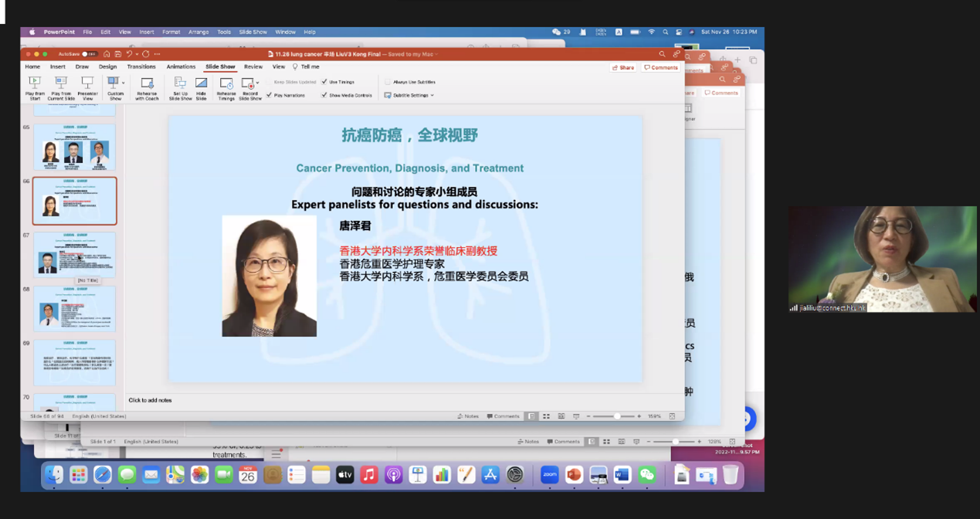Open Record Slide Show dropdown arrow
The image size is (980, 519).
click(257, 83)
